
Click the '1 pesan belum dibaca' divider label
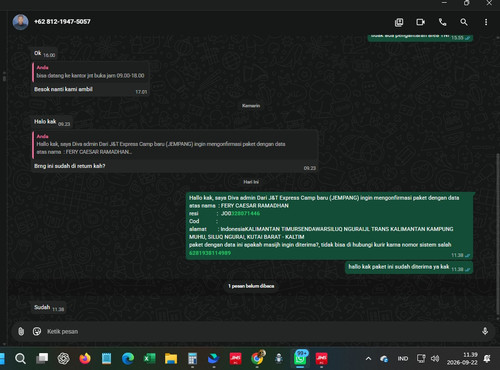251,286
